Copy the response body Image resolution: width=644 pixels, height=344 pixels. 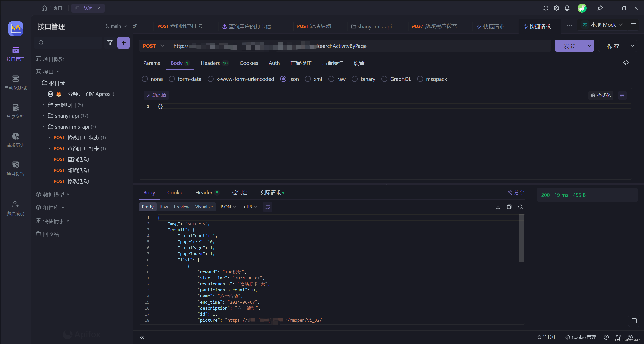click(509, 207)
